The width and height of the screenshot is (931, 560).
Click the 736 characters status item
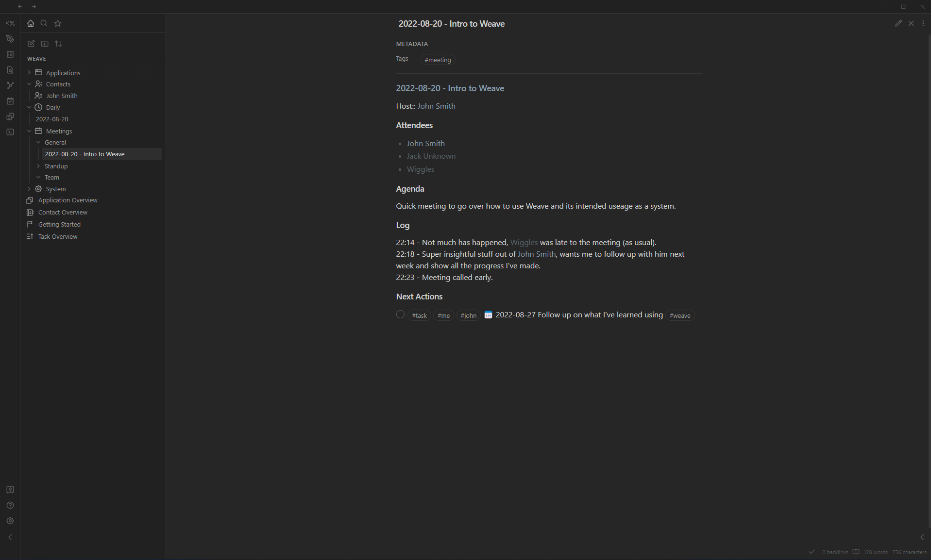point(909,552)
